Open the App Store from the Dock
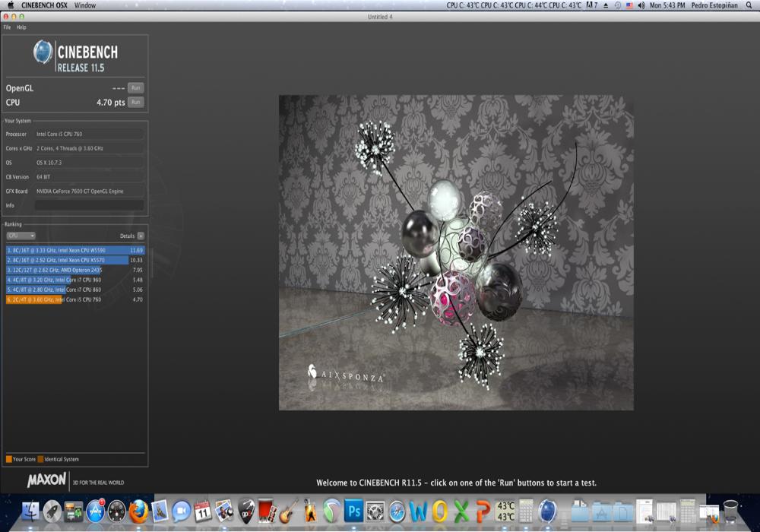760x532 pixels. click(x=95, y=511)
